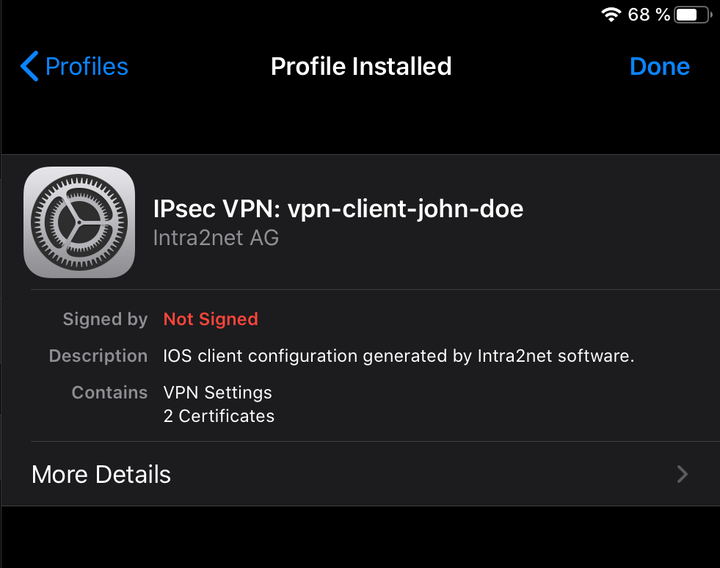Tap the Intra2net AG organization label
This screenshot has height=568, width=720.
pos(216,238)
